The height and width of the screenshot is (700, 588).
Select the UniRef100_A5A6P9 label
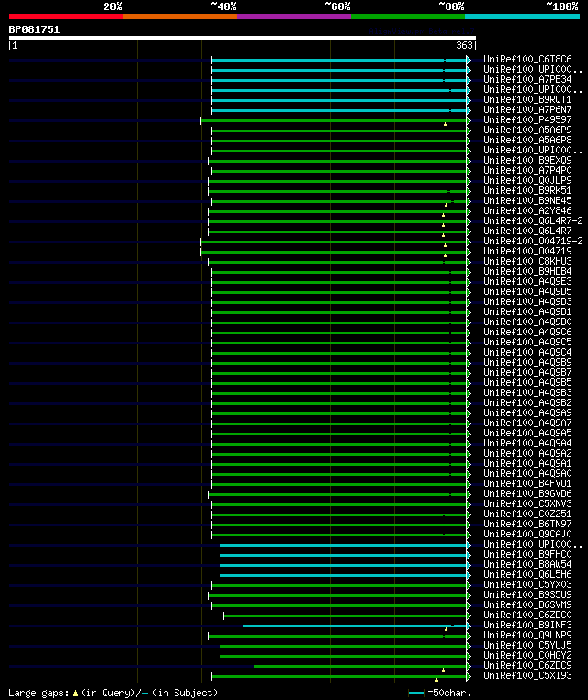[527, 130]
